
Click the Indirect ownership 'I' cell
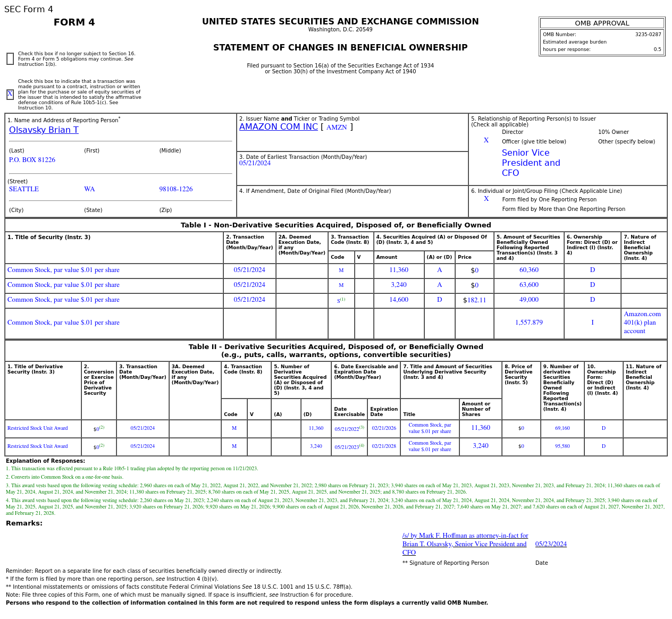[592, 323]
